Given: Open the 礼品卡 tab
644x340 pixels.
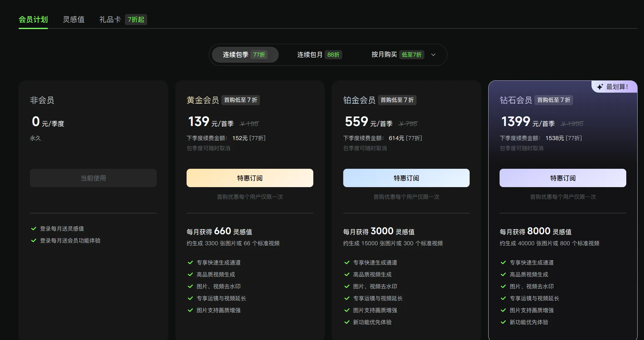Looking at the screenshot, I should 110,20.
